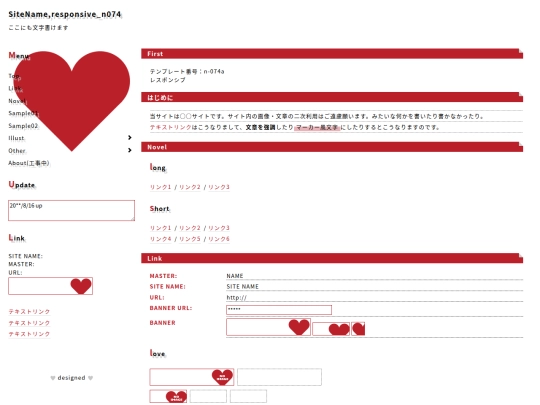This screenshot has width=540, height=405.
Task: Open リンク1 under Short
Action: click(160, 228)
